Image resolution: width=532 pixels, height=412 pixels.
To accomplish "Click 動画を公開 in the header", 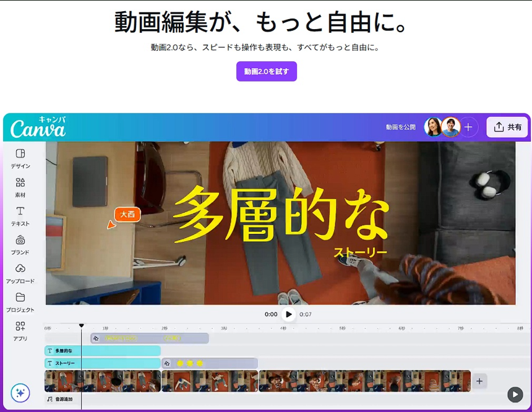I will (401, 127).
